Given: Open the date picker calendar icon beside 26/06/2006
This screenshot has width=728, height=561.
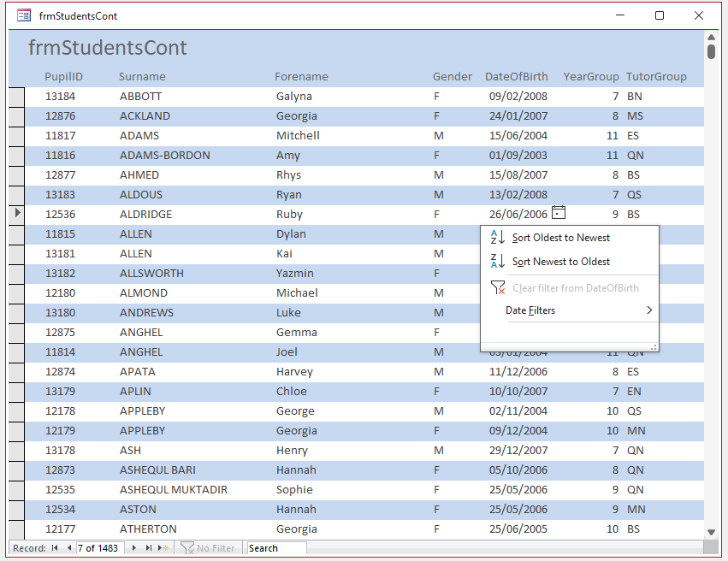Looking at the screenshot, I should coord(559,213).
